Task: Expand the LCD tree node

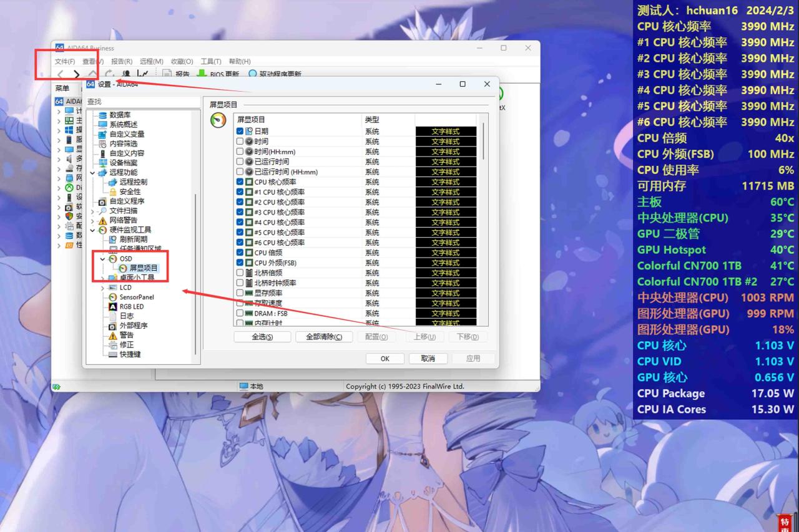Action: (x=103, y=288)
